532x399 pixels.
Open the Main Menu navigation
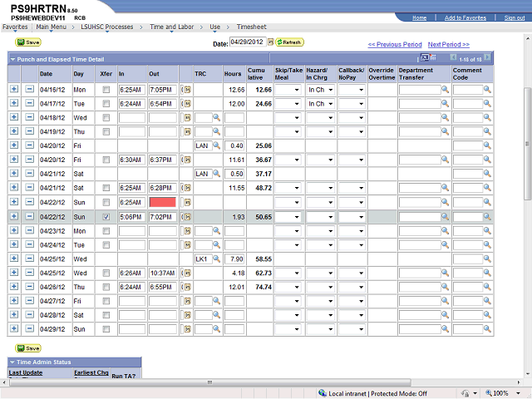coord(52,27)
